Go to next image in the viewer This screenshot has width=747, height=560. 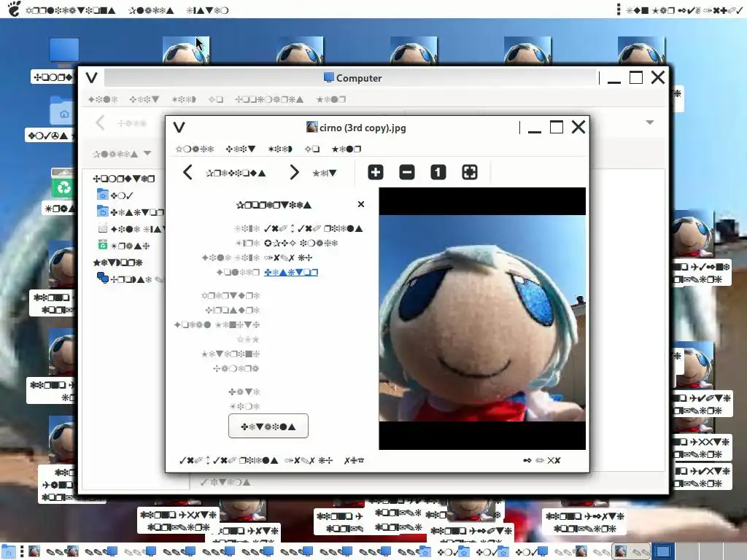coord(295,172)
